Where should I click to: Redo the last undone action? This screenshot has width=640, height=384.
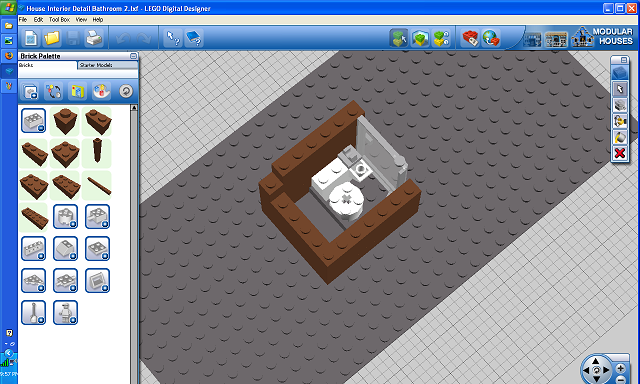tap(144, 38)
